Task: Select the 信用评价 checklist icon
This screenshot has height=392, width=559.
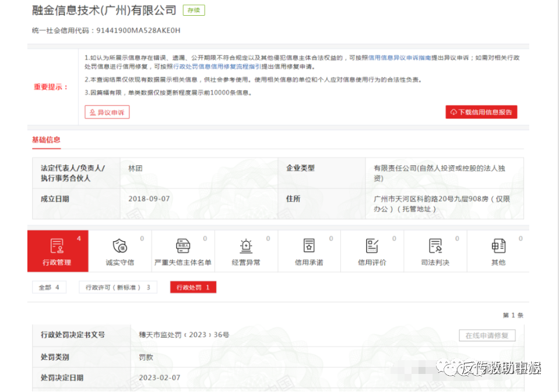Action: click(x=372, y=246)
